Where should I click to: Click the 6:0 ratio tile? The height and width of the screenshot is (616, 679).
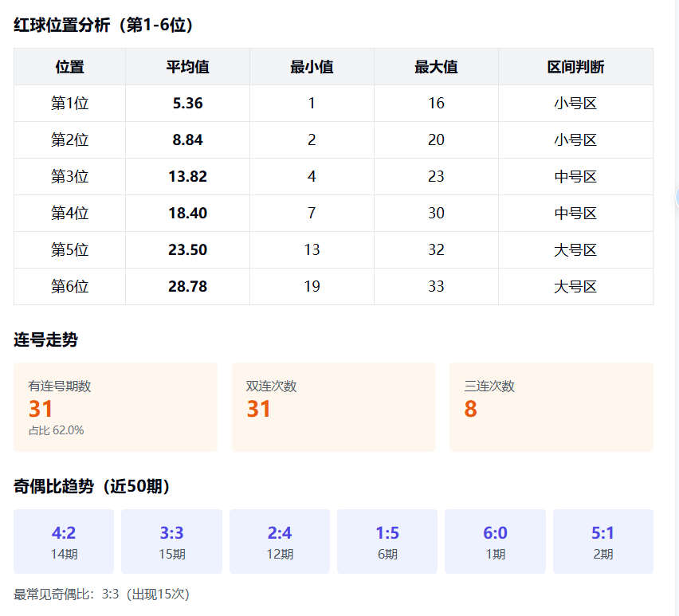pos(495,542)
